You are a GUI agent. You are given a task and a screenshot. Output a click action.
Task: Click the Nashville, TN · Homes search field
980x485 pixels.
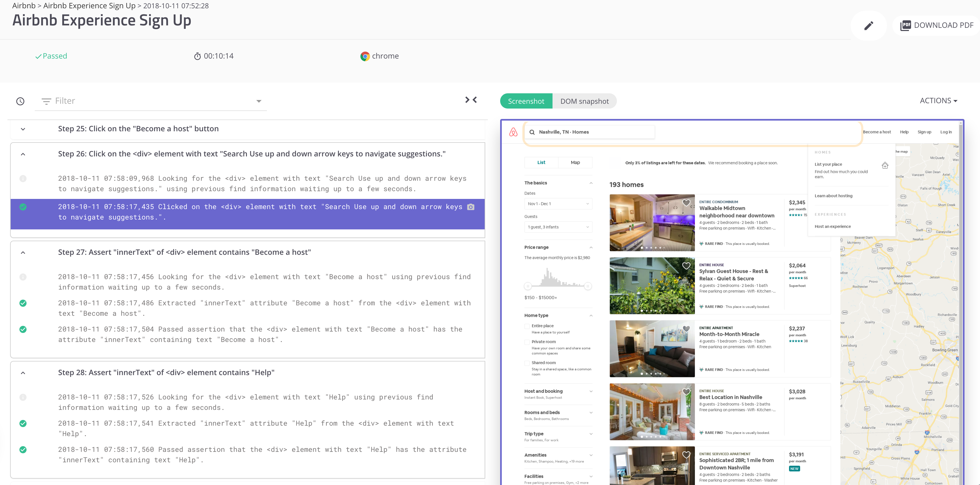590,132
